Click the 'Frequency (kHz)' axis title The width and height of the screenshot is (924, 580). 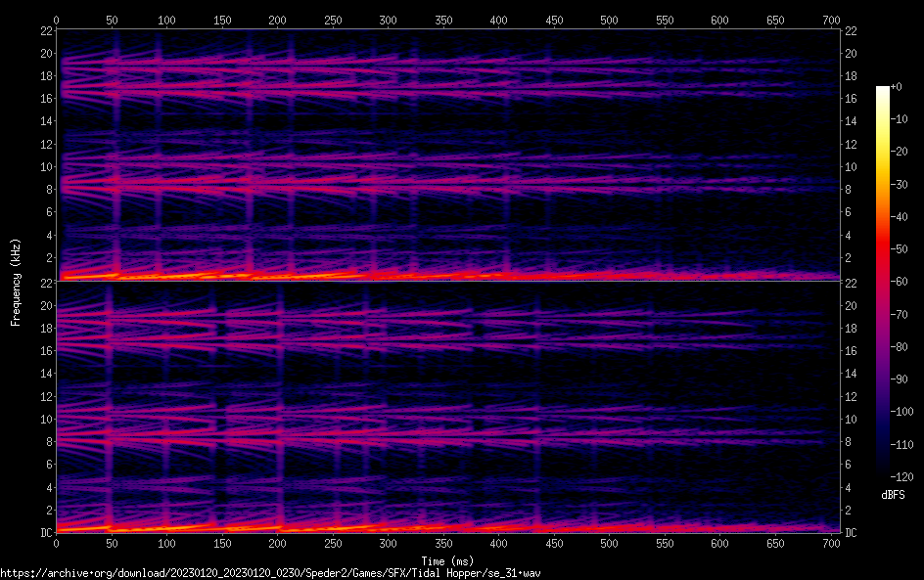16,282
